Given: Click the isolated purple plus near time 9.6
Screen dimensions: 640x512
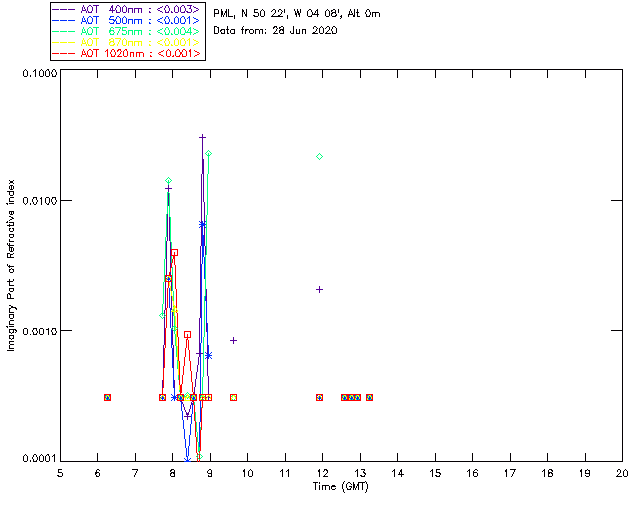Looking at the screenshot, I should pos(233,340).
